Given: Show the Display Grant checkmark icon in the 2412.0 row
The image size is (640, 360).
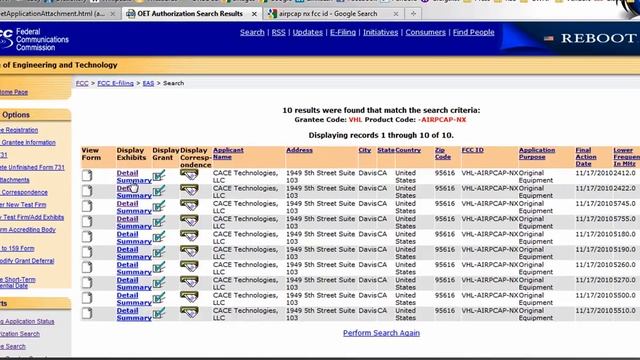Looking at the screenshot, I should coord(159,176).
